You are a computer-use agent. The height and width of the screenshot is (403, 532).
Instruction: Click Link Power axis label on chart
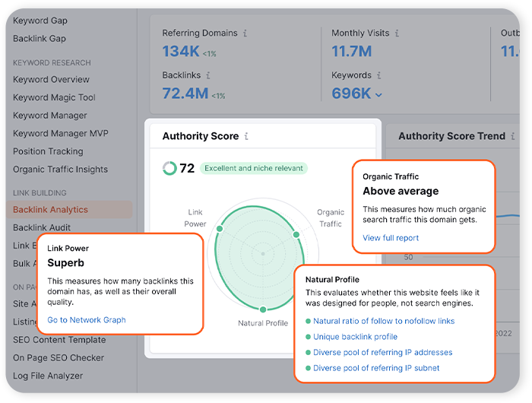(x=195, y=218)
